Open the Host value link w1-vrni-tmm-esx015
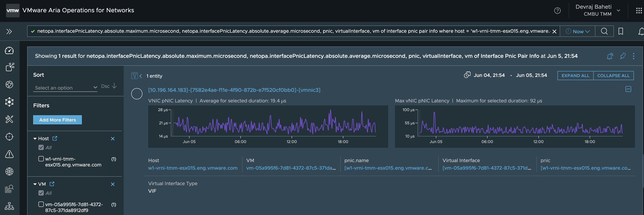 point(193,168)
